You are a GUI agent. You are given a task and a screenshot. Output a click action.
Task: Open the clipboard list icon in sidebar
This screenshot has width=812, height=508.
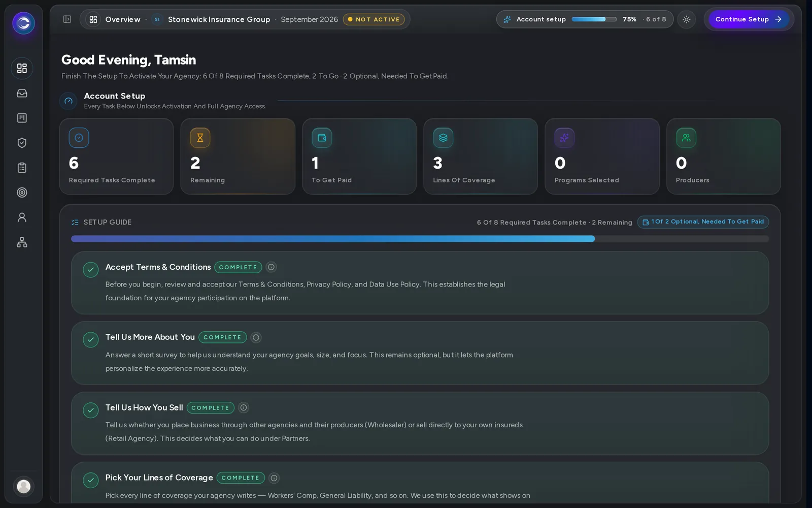(22, 168)
